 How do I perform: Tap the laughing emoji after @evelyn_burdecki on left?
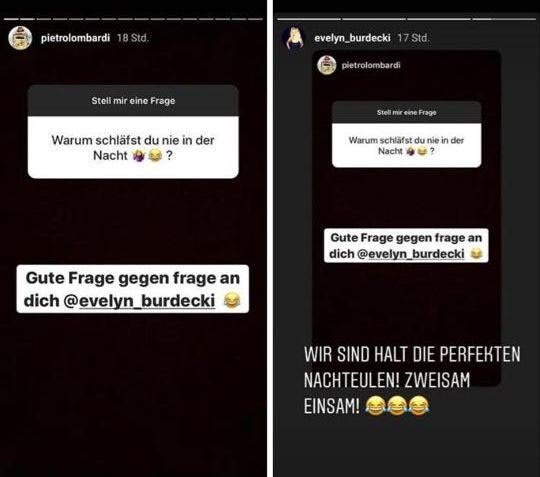[232, 300]
